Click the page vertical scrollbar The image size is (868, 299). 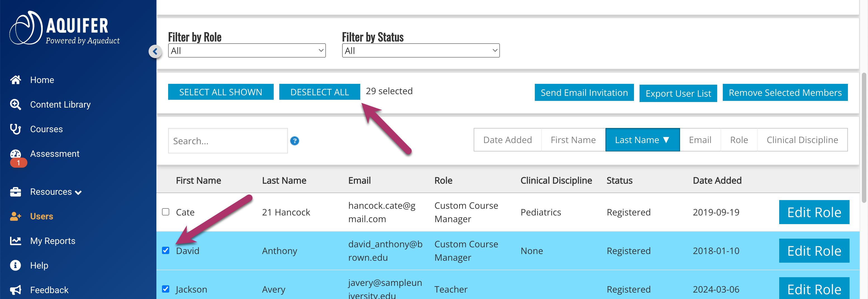(864, 137)
